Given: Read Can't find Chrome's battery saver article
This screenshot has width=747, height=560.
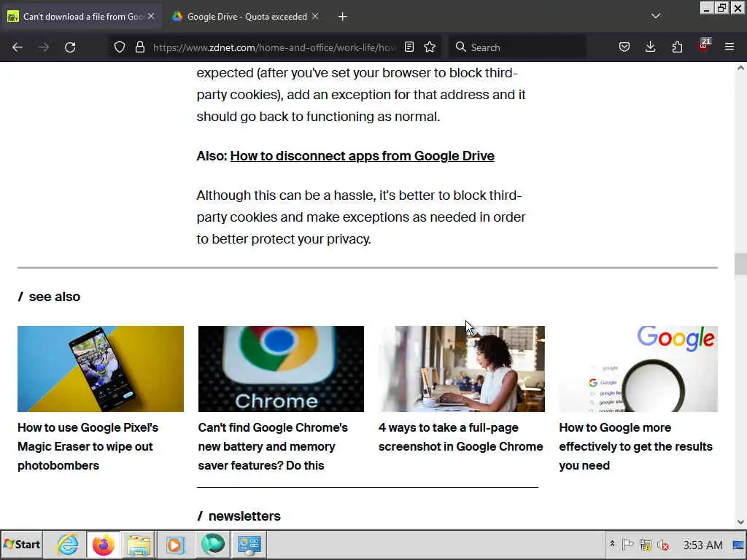Looking at the screenshot, I should [273, 447].
